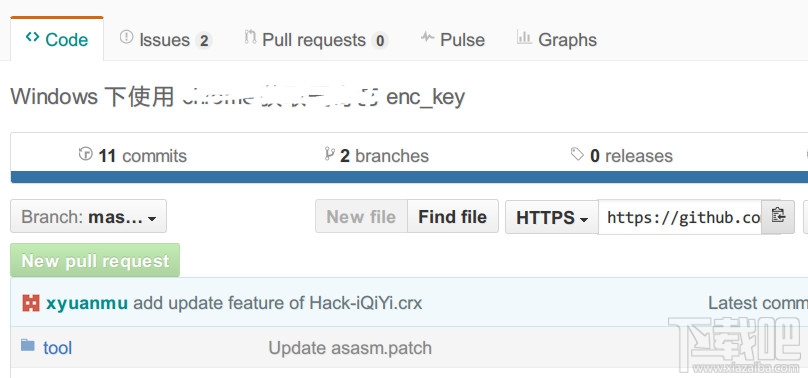The image size is (808, 378).
Task: Click the Issues exclamation icon
Action: tap(126, 37)
